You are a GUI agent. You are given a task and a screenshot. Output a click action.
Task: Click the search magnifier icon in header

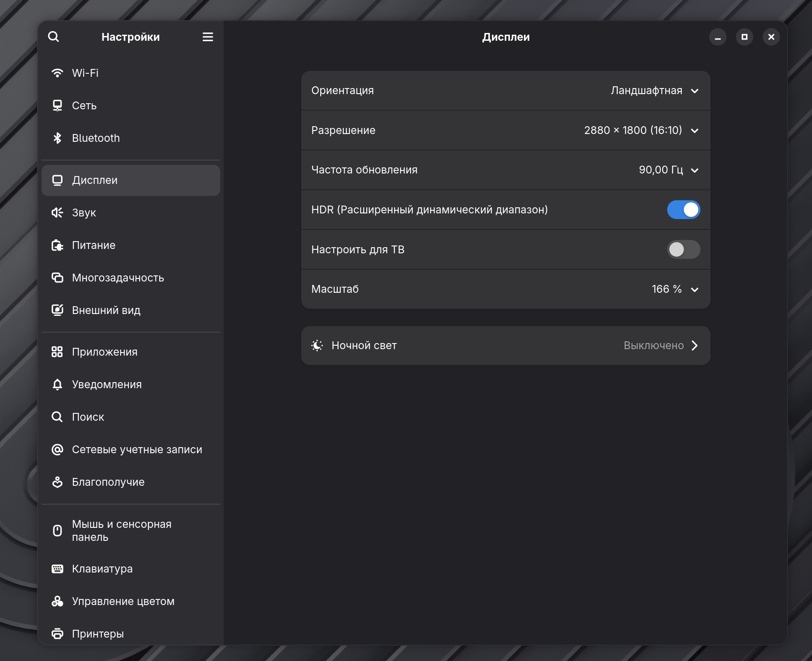[53, 37]
